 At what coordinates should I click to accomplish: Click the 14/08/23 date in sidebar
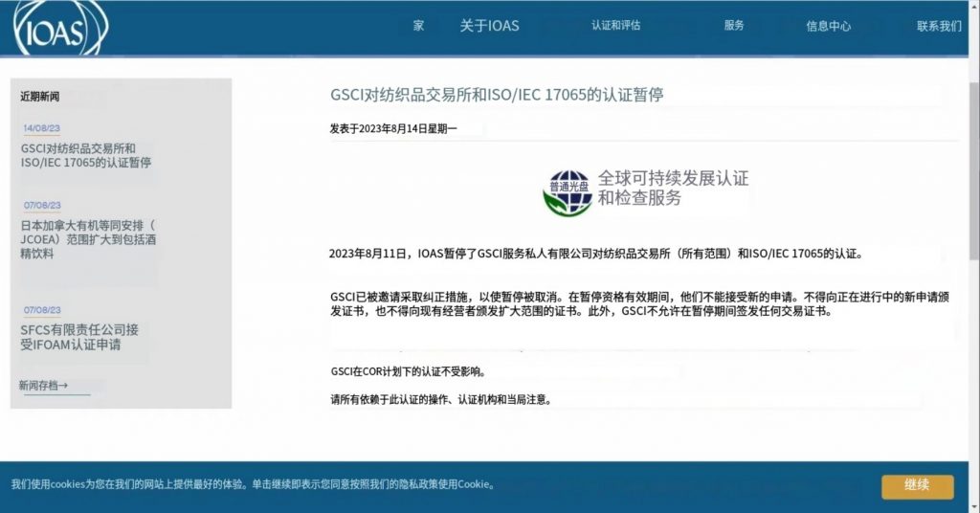tap(42, 128)
